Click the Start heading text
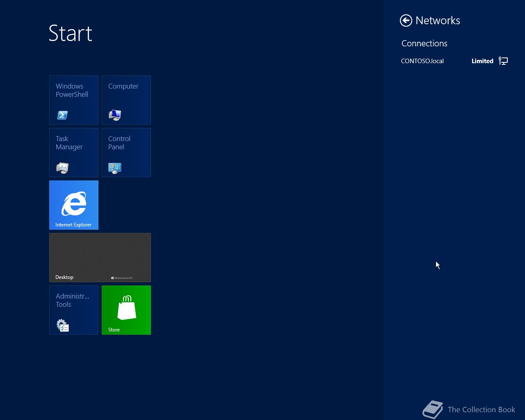The width and height of the screenshot is (525, 420). tap(71, 33)
